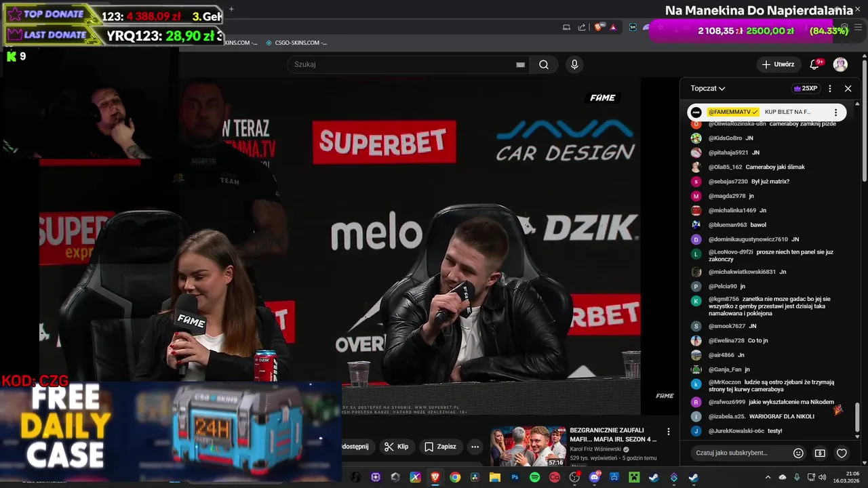This screenshot has height=488, width=868.
Task: Click the YouTube search magnifier button
Action: click(x=544, y=64)
